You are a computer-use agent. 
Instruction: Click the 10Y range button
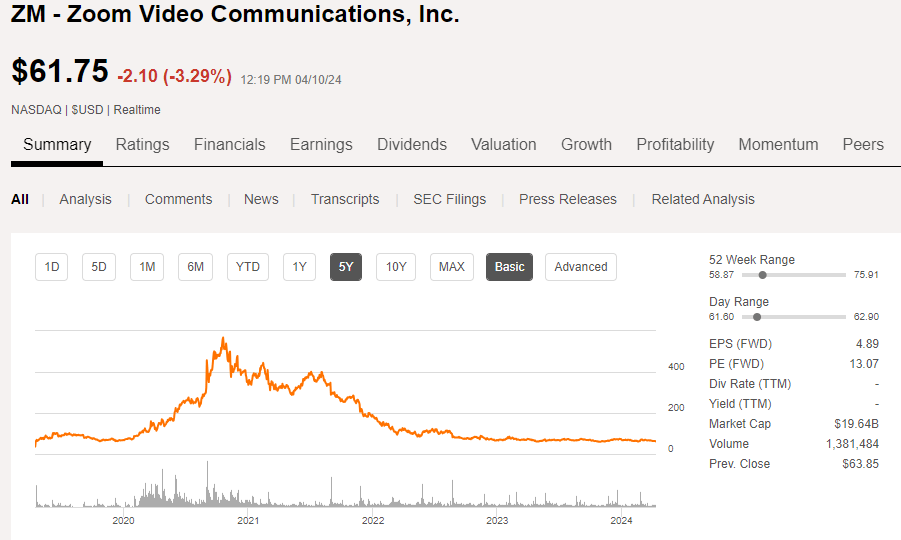pyautogui.click(x=396, y=267)
